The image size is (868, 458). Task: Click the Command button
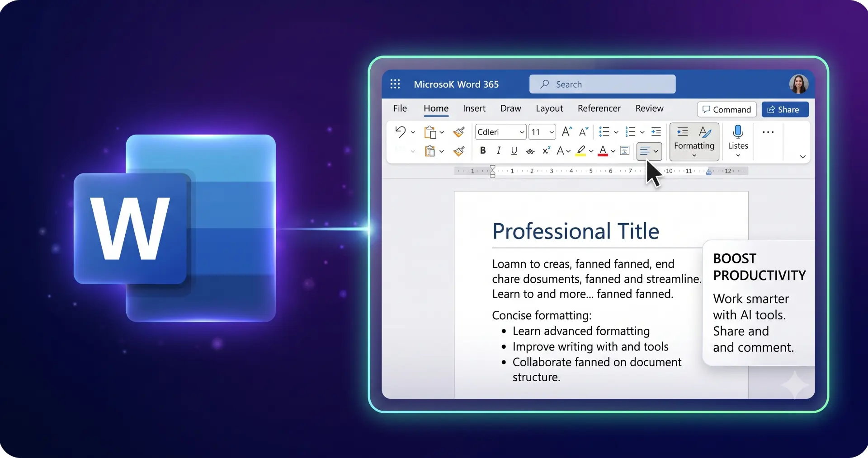point(727,109)
